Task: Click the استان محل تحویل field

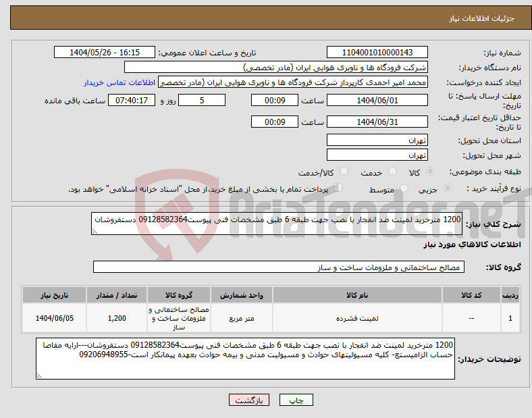Action: pyautogui.click(x=377, y=140)
